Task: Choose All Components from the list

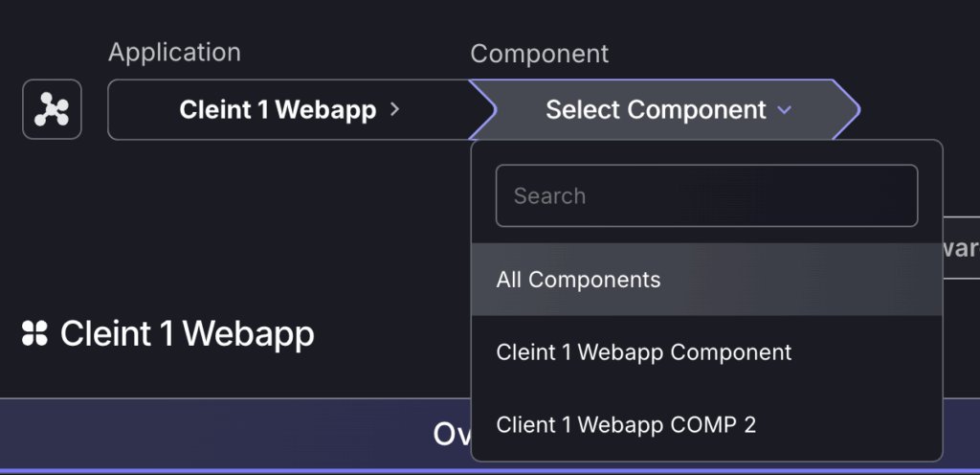Action: (x=706, y=280)
